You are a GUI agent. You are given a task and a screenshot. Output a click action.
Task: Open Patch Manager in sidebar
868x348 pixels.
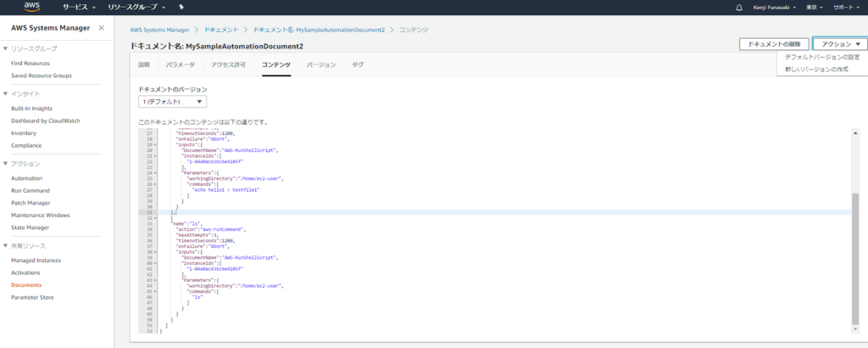click(31, 203)
